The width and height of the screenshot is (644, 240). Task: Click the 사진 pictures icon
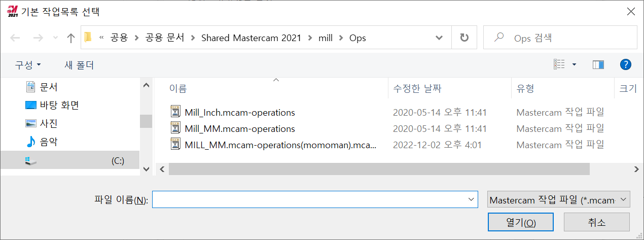[x=30, y=123]
